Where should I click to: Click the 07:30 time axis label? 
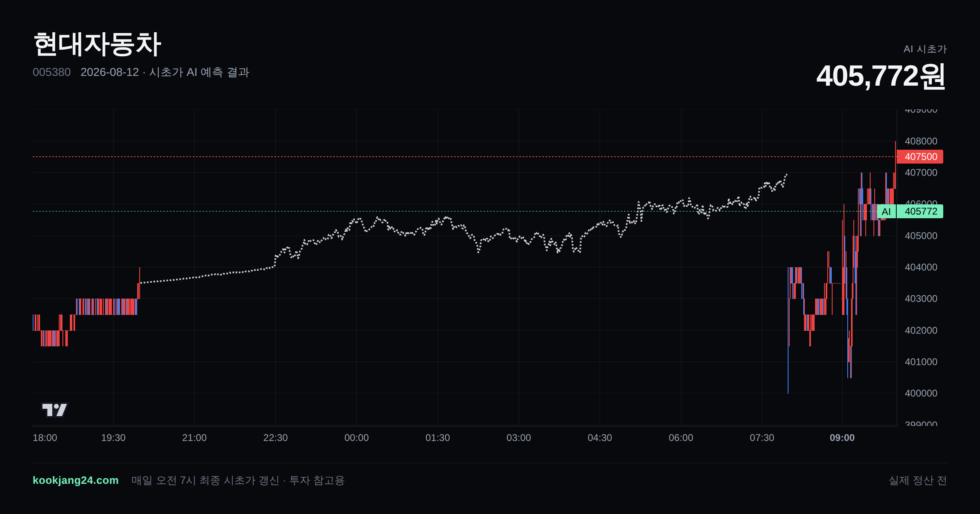click(x=762, y=438)
